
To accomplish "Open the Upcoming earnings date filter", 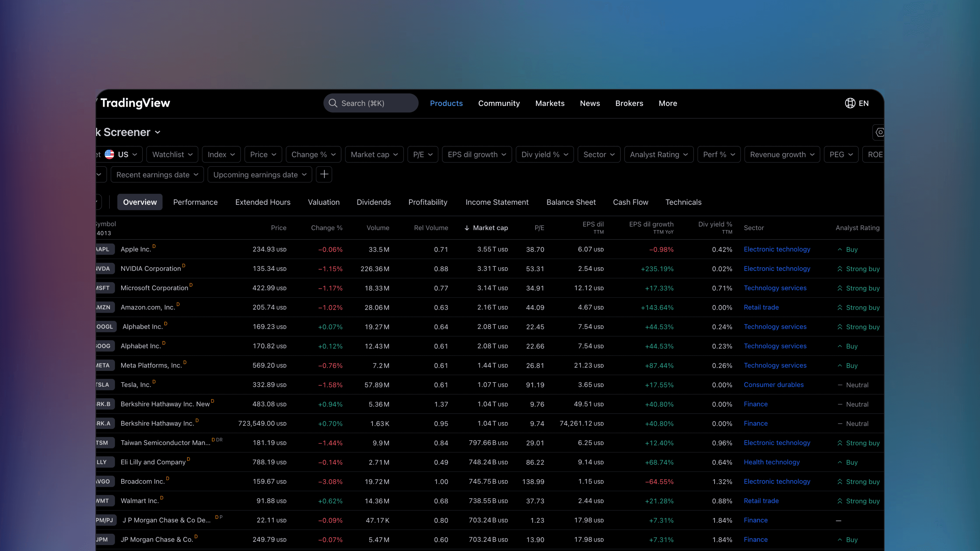I will (x=259, y=174).
